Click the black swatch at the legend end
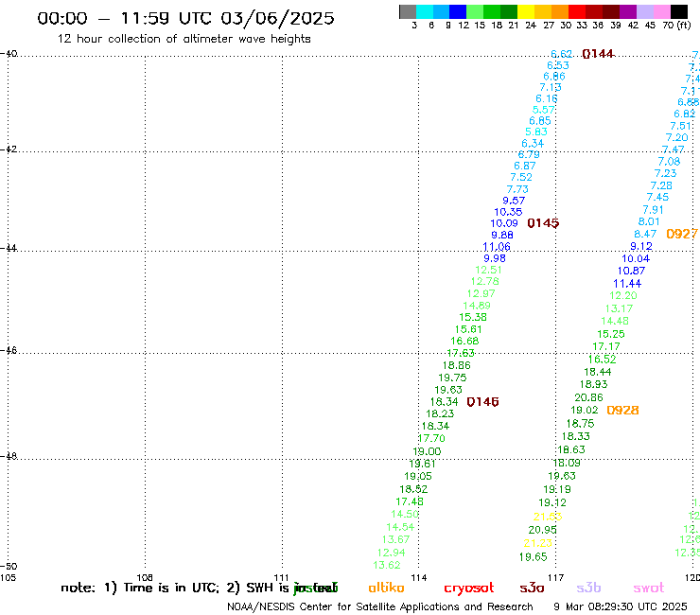Image resolution: width=700 pixels, height=615 pixels. pos(678,11)
